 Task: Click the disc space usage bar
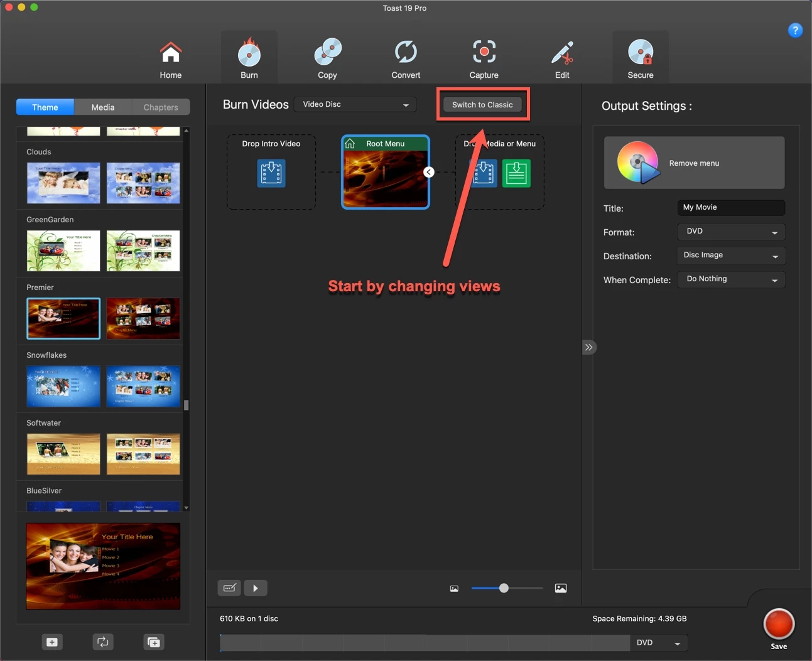(x=425, y=643)
